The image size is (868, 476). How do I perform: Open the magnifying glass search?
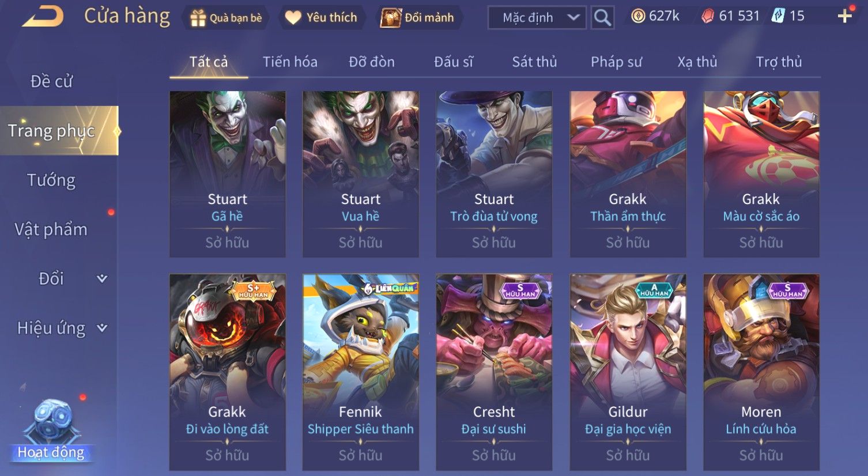click(x=602, y=18)
